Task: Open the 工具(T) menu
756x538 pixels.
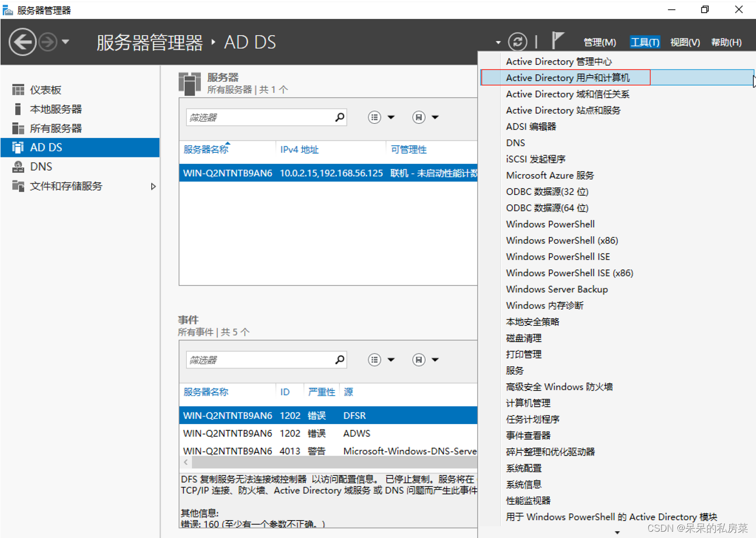Action: (x=645, y=43)
